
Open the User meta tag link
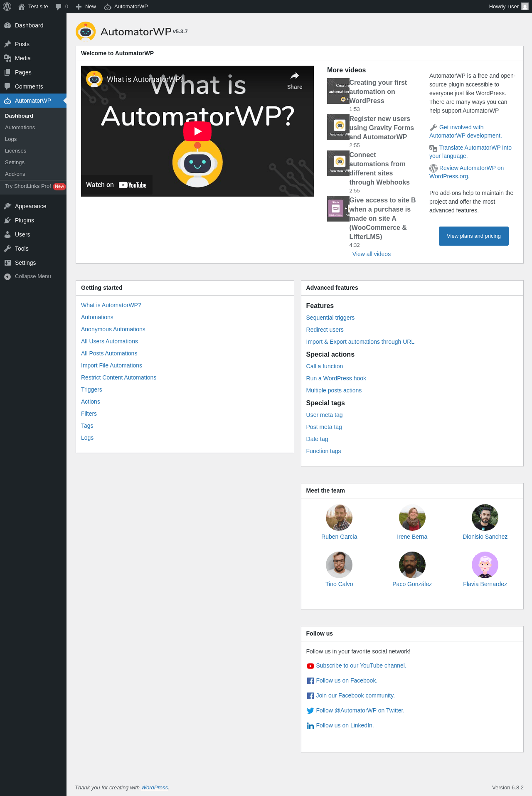point(325,415)
